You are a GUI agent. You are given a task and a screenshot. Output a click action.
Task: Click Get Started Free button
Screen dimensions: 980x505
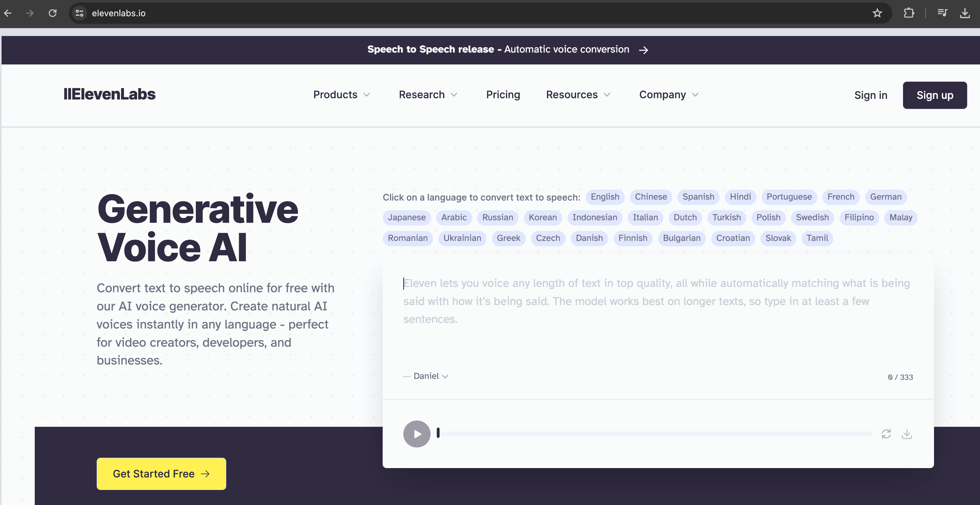pyautogui.click(x=161, y=474)
